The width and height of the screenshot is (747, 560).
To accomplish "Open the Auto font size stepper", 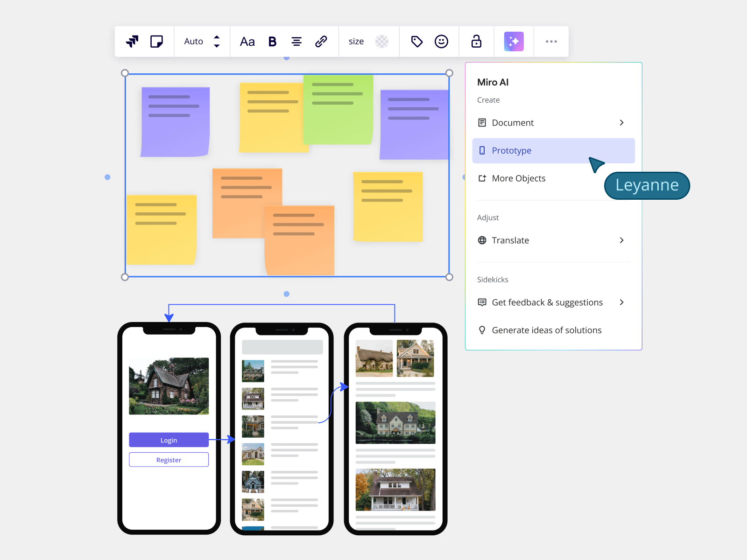I will 217,42.
